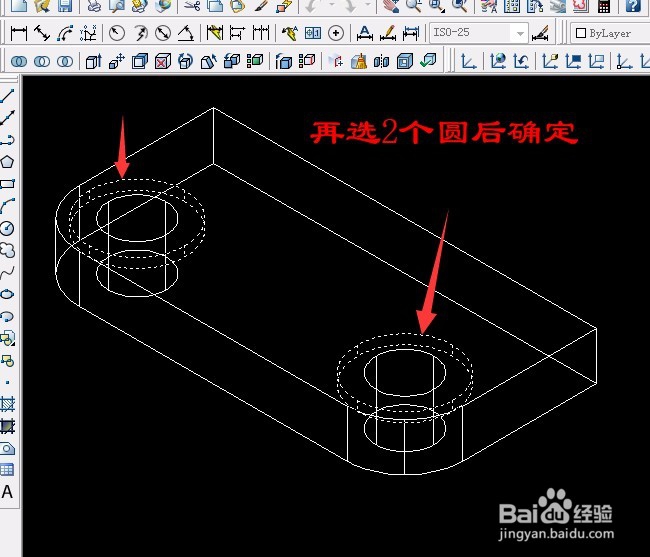The height and width of the screenshot is (557, 650).
Task: Select the Move Faces tool
Action: (x=117, y=62)
